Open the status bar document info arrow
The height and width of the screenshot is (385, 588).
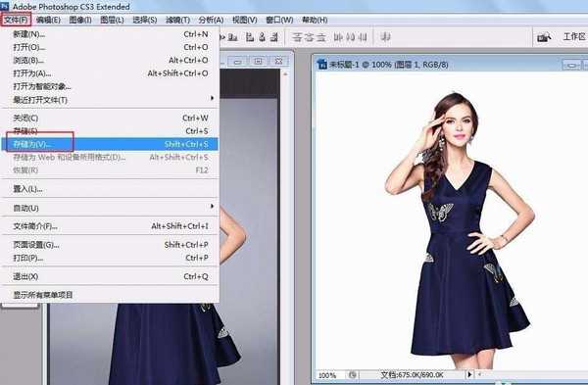(469, 374)
